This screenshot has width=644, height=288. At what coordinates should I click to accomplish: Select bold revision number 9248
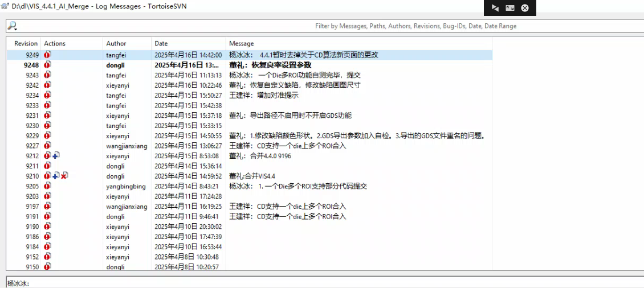(31, 65)
